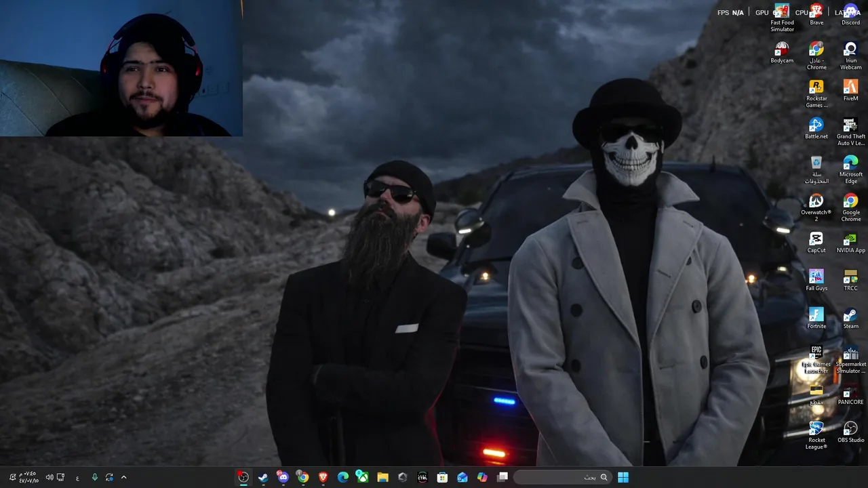Open Discord from the taskbar
Screen dimensions: 868x488
coord(283,477)
